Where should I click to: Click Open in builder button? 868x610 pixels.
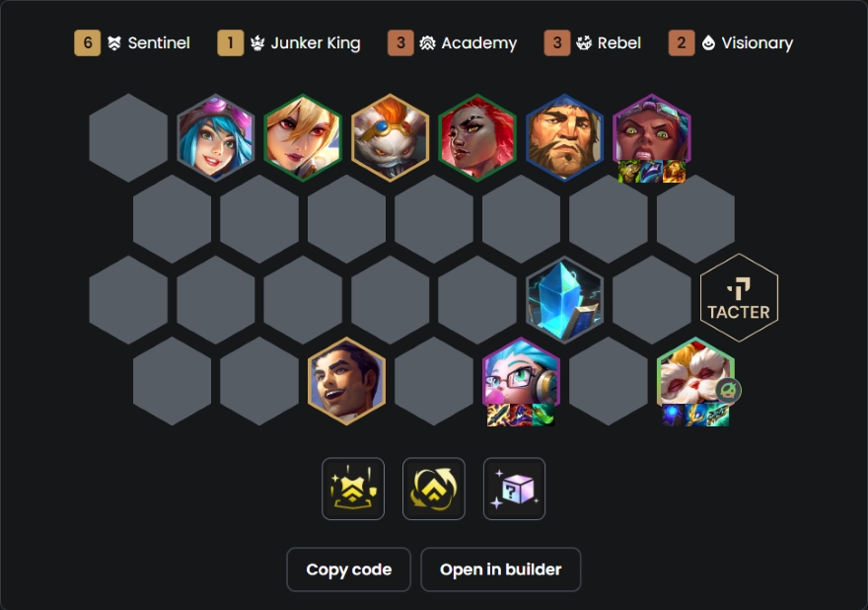click(x=500, y=570)
